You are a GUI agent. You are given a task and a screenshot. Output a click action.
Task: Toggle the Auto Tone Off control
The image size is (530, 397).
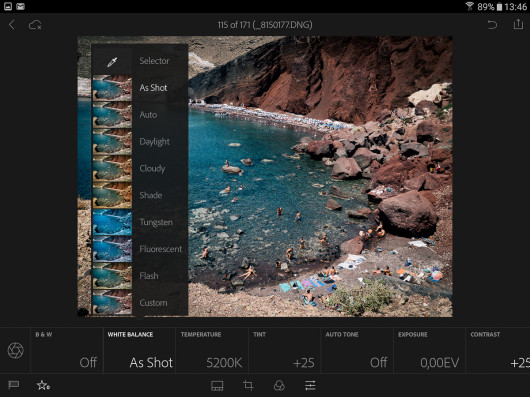click(357, 350)
